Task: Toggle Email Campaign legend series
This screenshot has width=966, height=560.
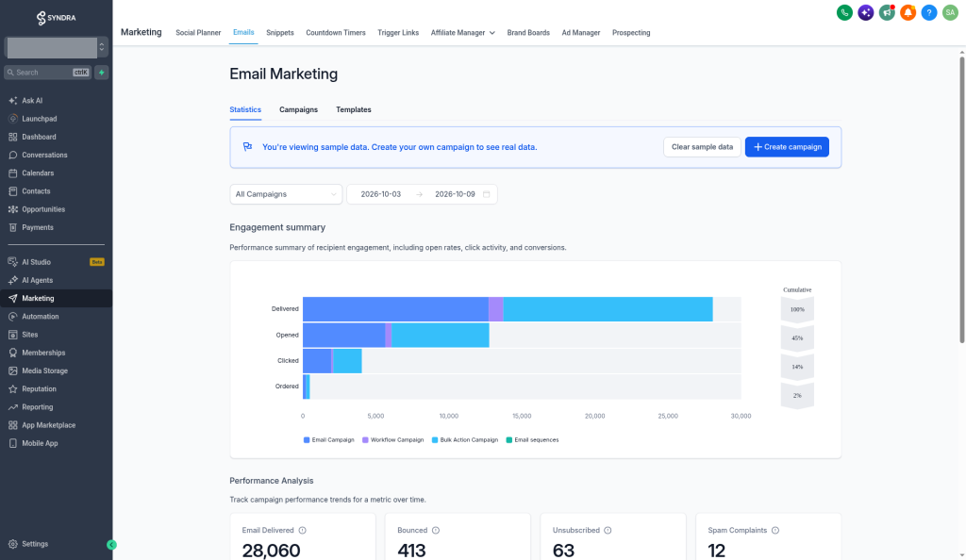Action: 329,440
